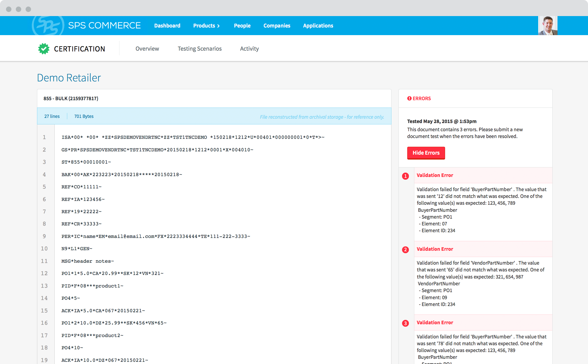Click the error number 3 badge
This screenshot has width=588, height=364.
coord(405,323)
